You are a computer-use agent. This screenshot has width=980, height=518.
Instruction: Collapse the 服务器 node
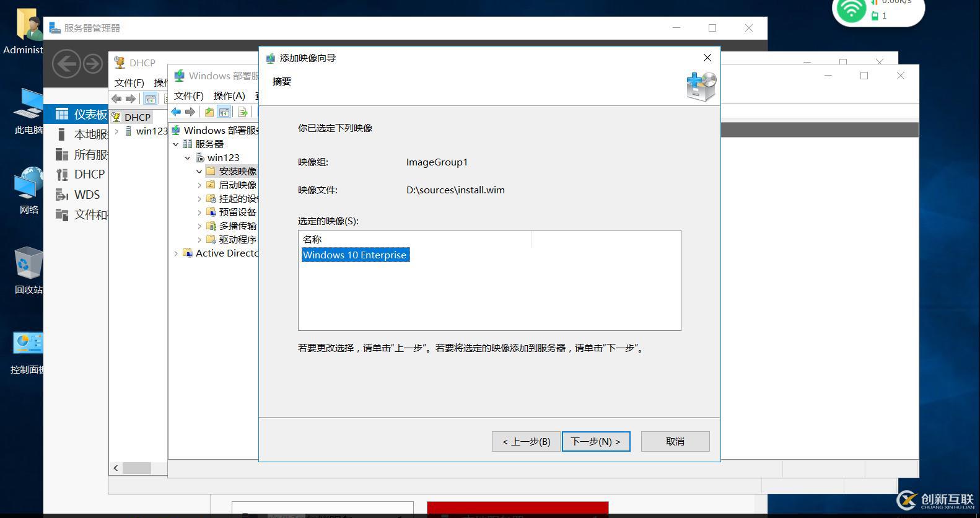pyautogui.click(x=176, y=144)
